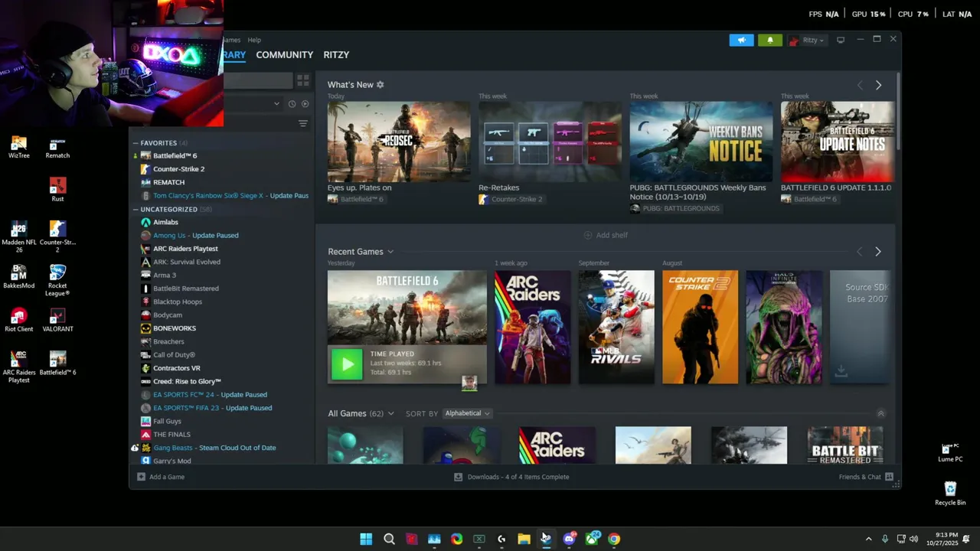Click the Steam library search field
This screenshot has width=980, height=551.
257,80
